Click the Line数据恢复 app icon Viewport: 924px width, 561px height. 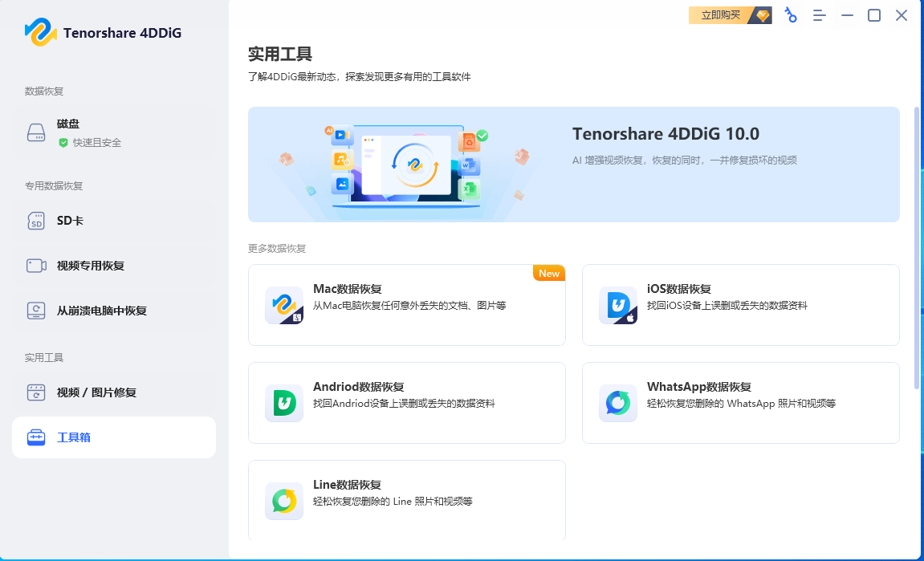[x=284, y=501]
